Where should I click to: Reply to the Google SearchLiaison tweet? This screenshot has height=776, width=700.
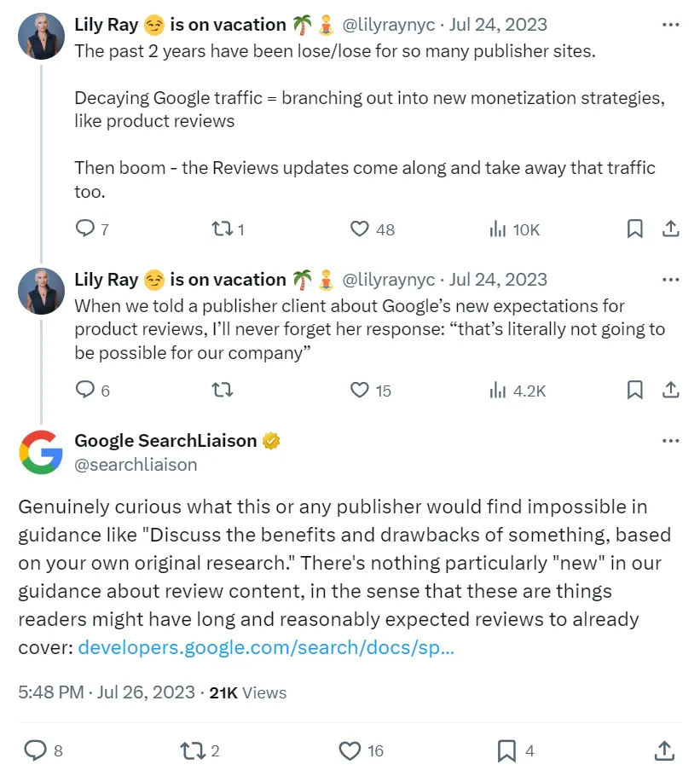(35, 750)
